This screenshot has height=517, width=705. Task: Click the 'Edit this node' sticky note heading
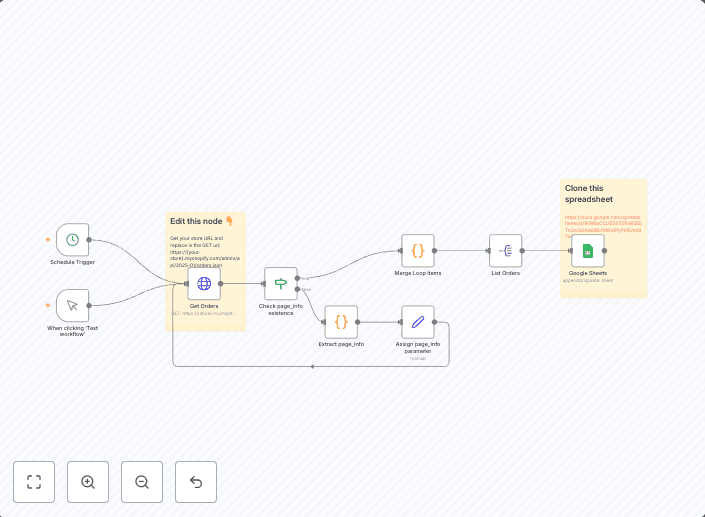pos(197,221)
